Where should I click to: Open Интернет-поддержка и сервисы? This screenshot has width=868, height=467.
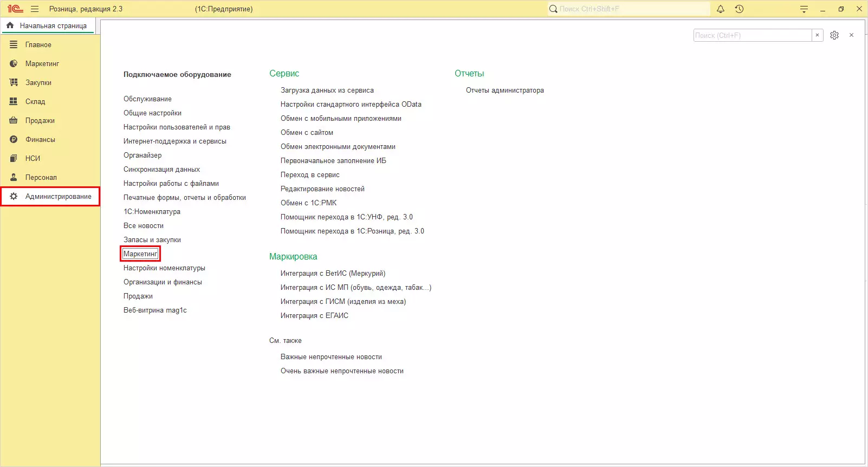pyautogui.click(x=175, y=141)
